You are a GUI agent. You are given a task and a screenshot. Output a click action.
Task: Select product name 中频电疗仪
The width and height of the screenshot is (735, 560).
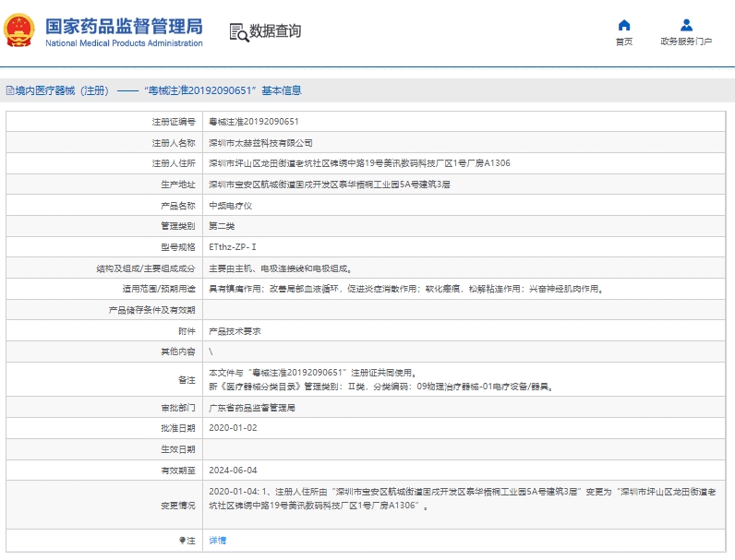coord(230,206)
